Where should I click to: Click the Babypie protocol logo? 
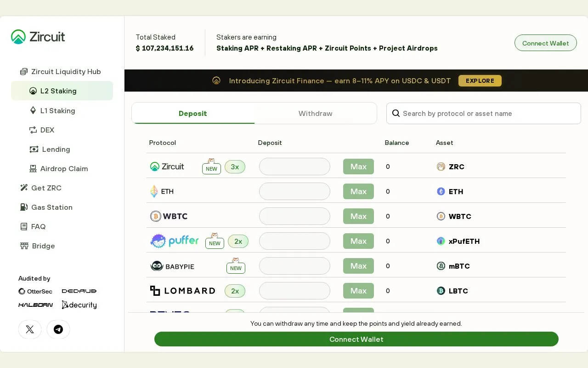click(172, 266)
